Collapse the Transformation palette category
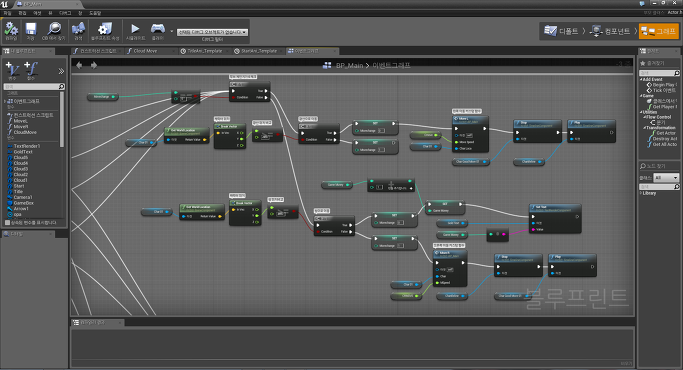 pyautogui.click(x=645, y=128)
